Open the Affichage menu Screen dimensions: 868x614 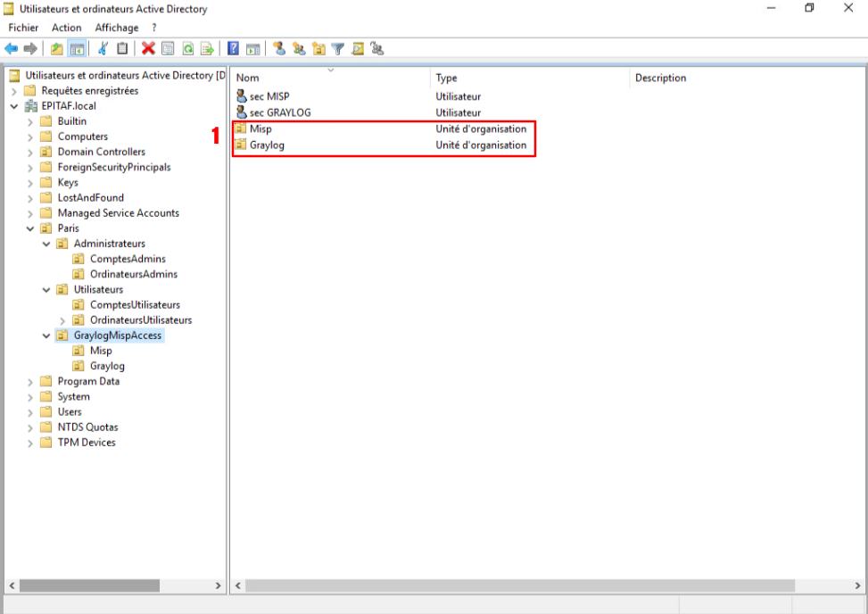tap(117, 28)
